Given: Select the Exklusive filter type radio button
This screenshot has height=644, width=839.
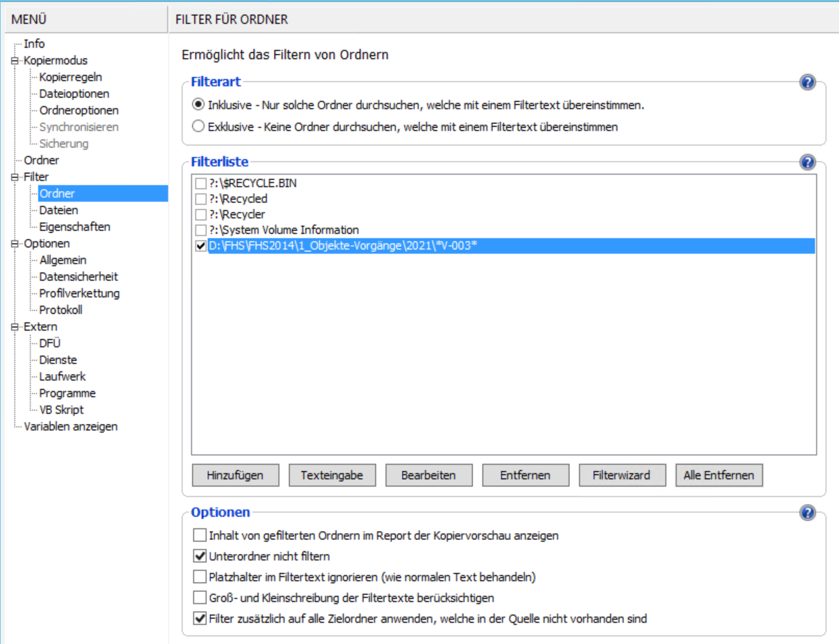Looking at the screenshot, I should pyautogui.click(x=198, y=127).
